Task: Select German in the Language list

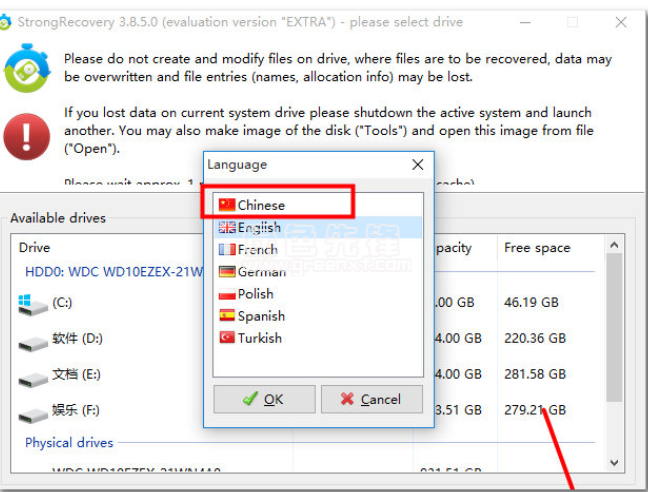Action: 318,271
